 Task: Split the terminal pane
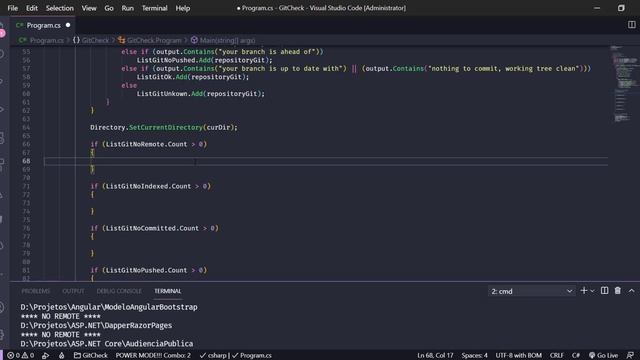tap(604, 291)
